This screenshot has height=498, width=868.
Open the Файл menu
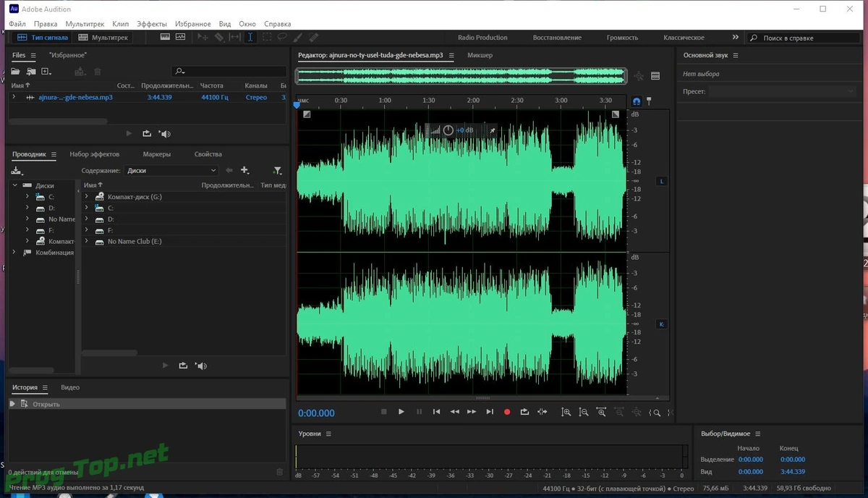(17, 24)
